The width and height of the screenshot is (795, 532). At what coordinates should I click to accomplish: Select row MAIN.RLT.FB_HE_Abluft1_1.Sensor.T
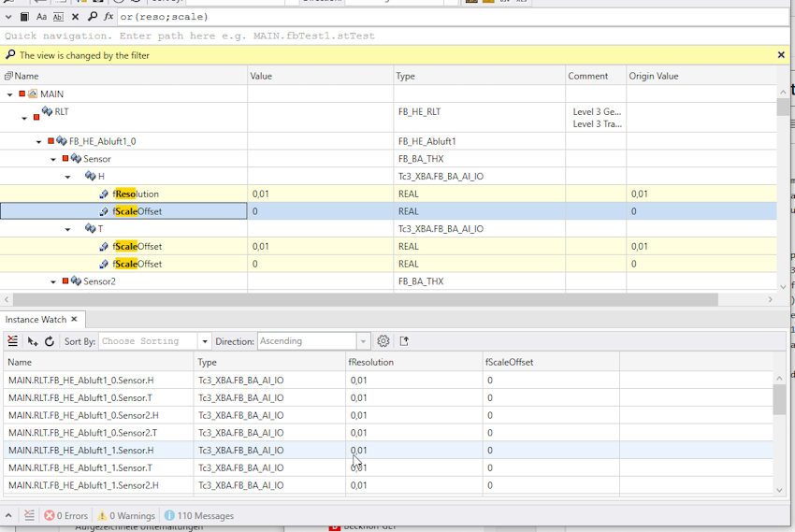(388, 467)
